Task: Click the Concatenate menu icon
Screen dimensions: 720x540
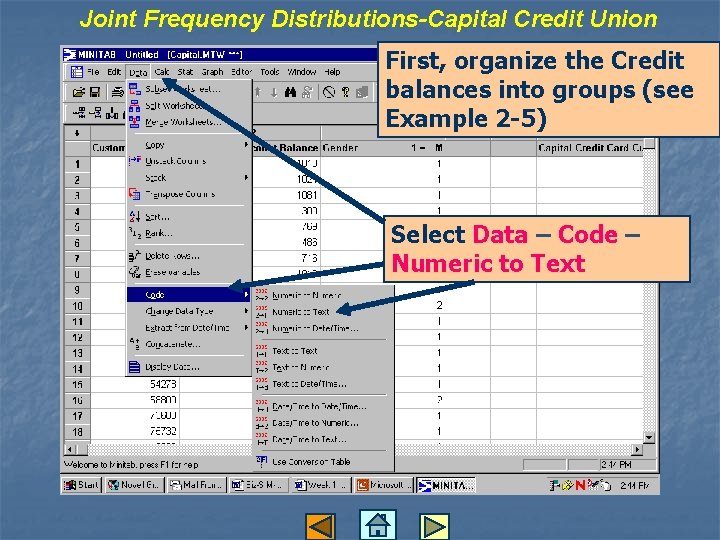Action: (135, 343)
